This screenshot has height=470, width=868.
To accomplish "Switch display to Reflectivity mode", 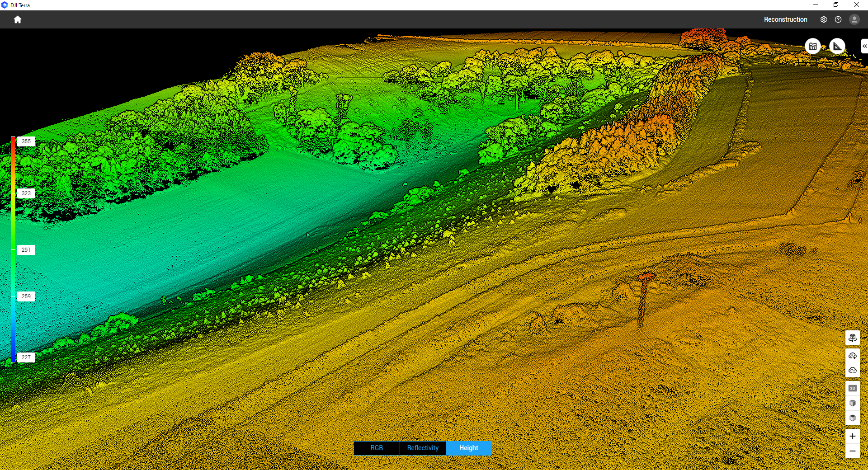I will [x=423, y=448].
